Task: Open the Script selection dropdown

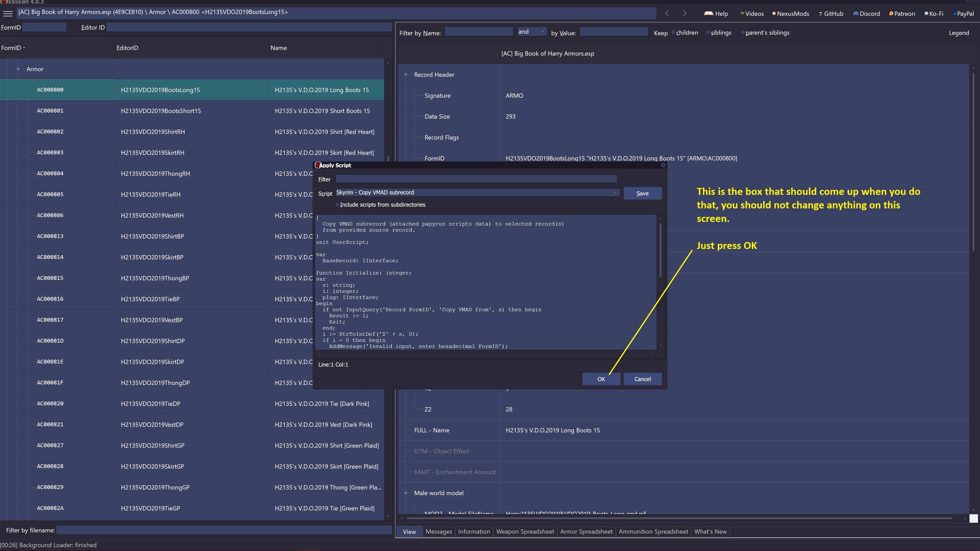Action: (615, 193)
